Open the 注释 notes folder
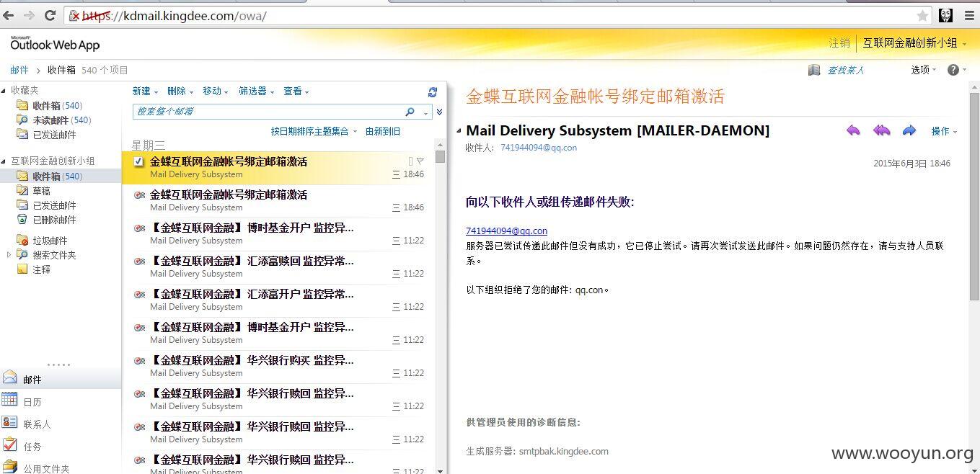980x474 pixels. (34, 269)
